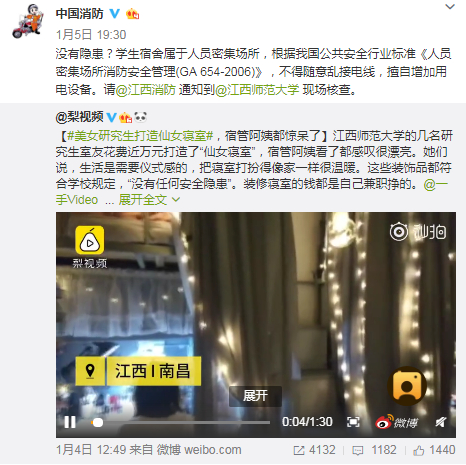Open the @江西消防 mention link

(x=145, y=90)
